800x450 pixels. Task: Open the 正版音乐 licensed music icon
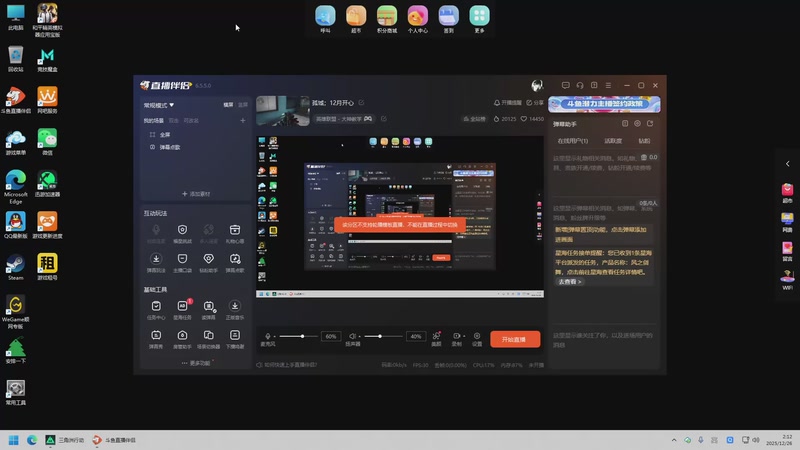235,310
